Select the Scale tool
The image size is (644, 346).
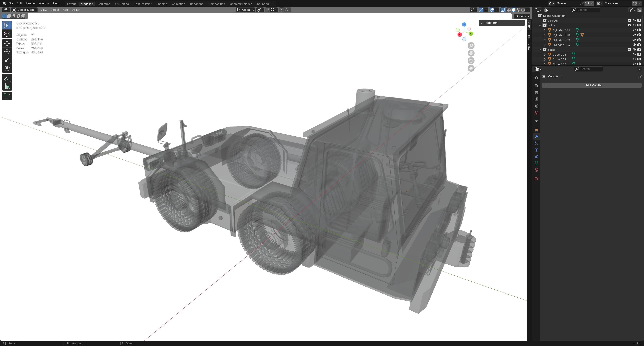pos(7,60)
